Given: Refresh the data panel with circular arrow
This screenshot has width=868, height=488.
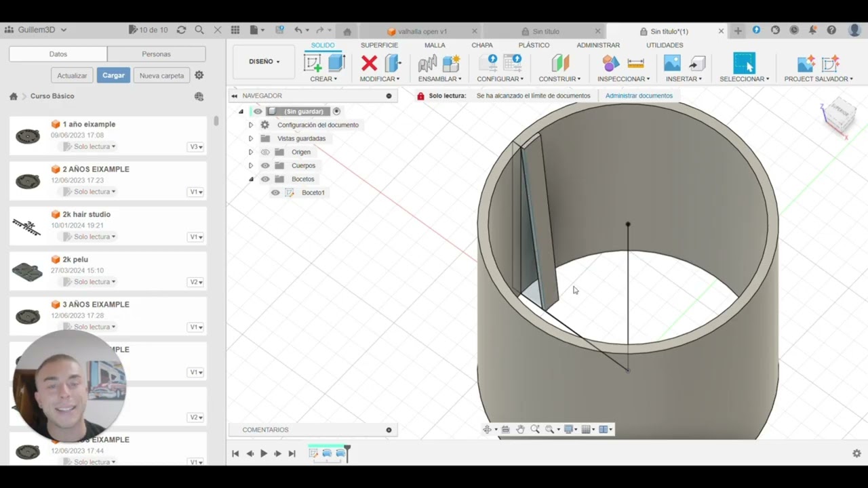Looking at the screenshot, I should (x=181, y=30).
